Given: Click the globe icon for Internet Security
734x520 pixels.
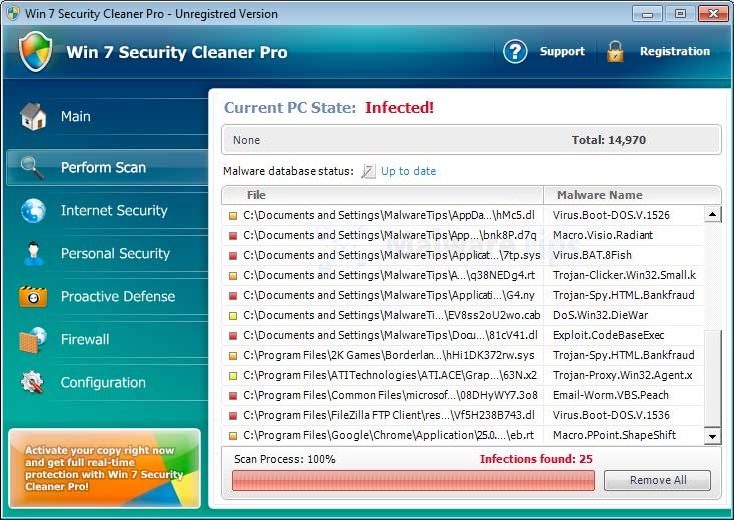Looking at the screenshot, I should click(33, 211).
